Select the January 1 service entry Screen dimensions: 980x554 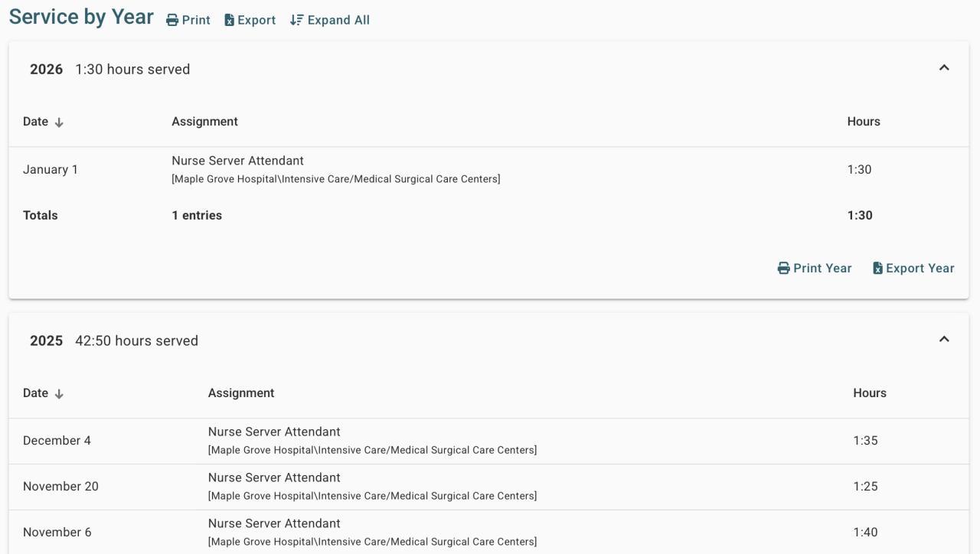pos(51,170)
